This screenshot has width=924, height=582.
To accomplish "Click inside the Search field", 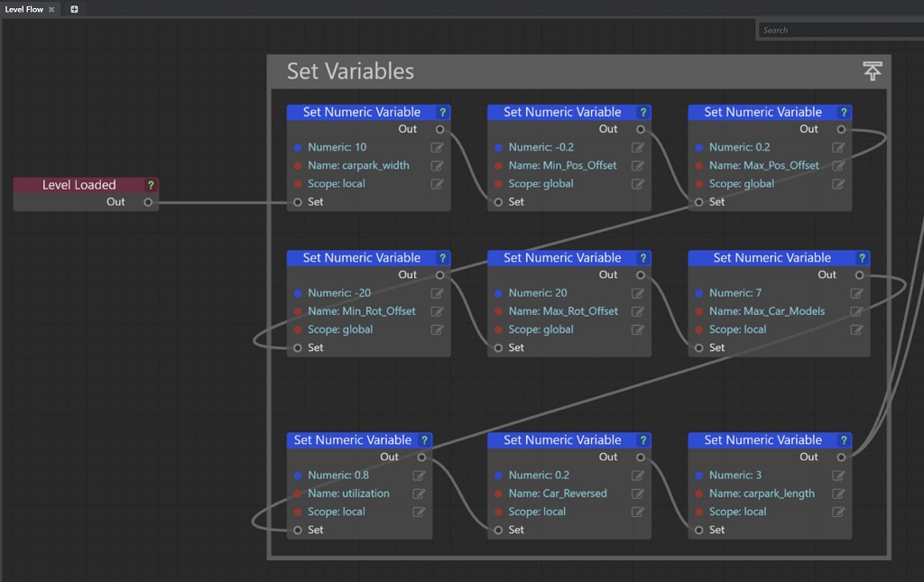I will tap(839, 30).
